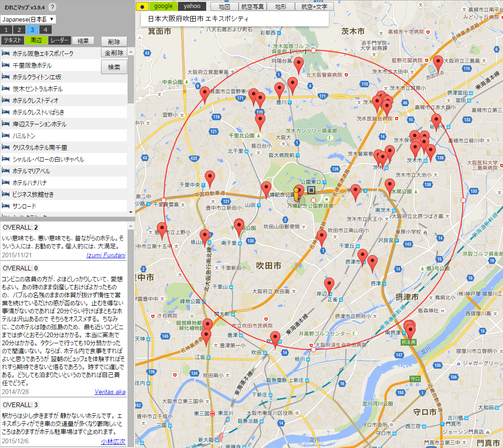Click the blue square center marker
Screen dimensions: 503x448
click(311, 190)
